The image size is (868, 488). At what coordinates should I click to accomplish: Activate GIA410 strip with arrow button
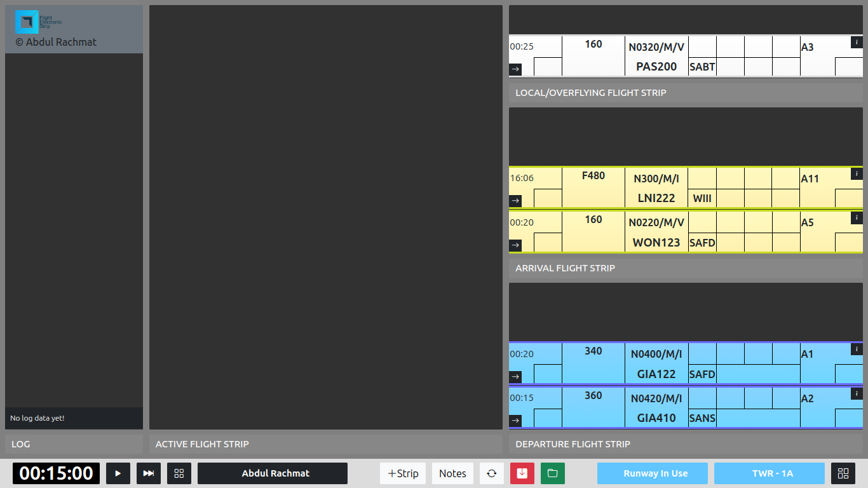click(515, 421)
